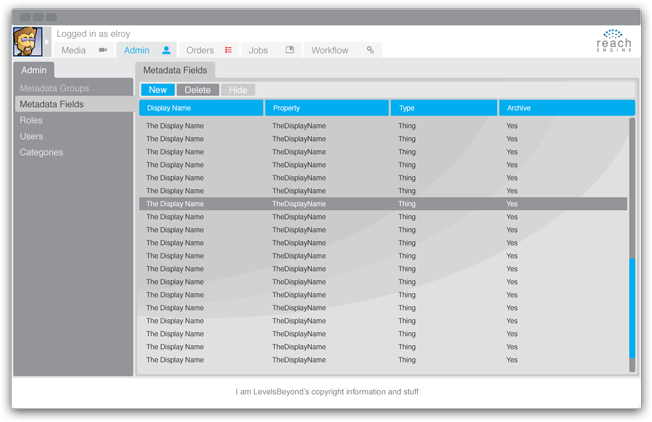
Task: Sort by the Type column header
Action: 444,108
